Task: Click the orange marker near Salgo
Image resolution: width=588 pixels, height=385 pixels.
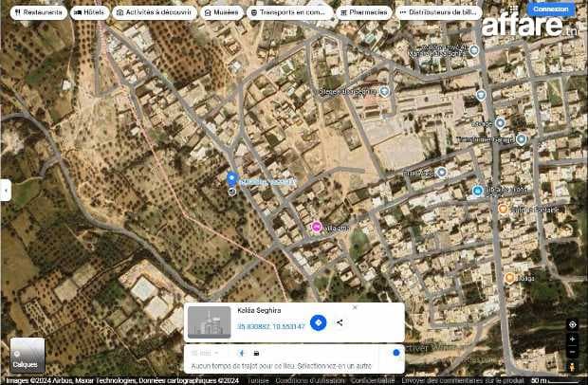Action: point(509,278)
